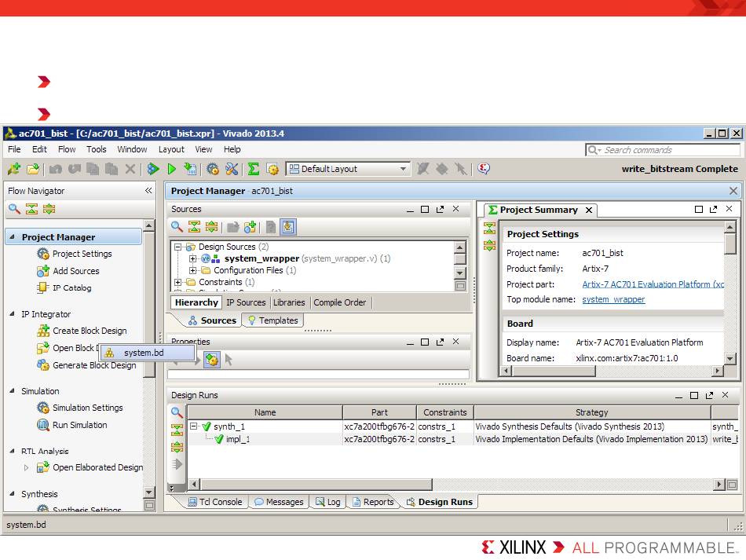Click Flow Navigator scrollbar down arrow

tap(149, 492)
